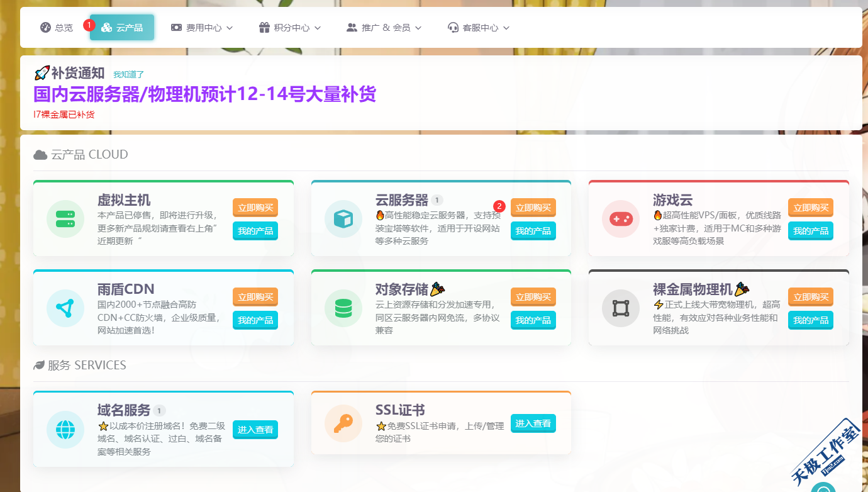Viewport: 868px width, 492px height.
Task: Expand the 客服中心 dropdown menu
Action: click(479, 28)
